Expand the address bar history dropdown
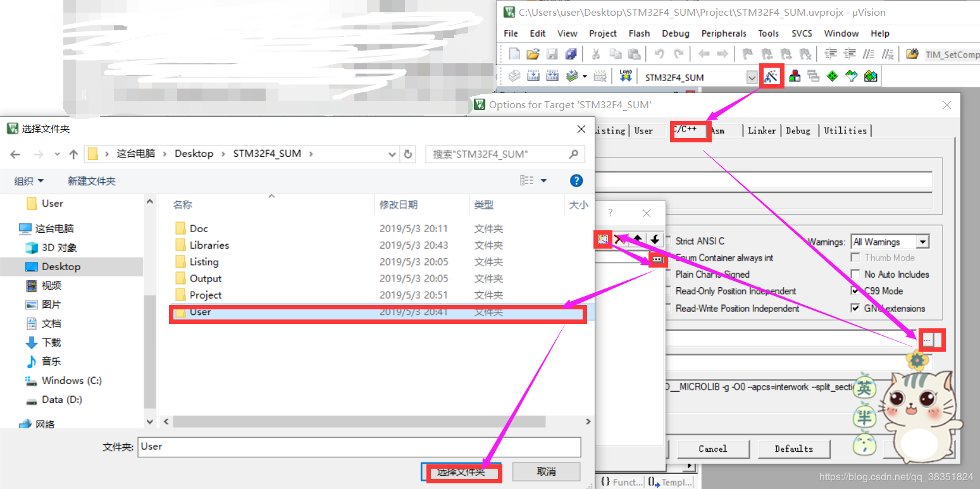980x489 pixels. coord(392,154)
